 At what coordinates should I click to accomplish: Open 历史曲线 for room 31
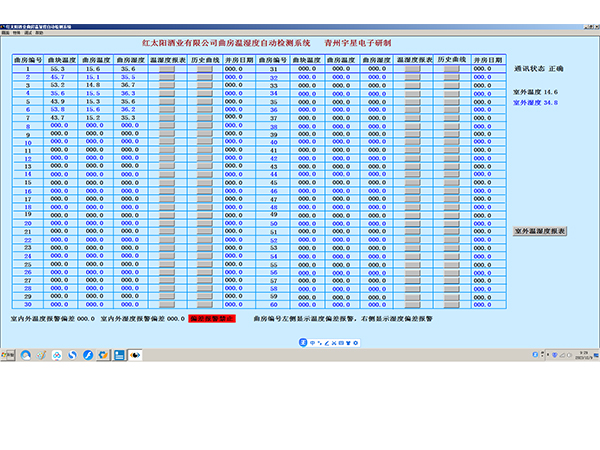pyautogui.click(x=452, y=67)
